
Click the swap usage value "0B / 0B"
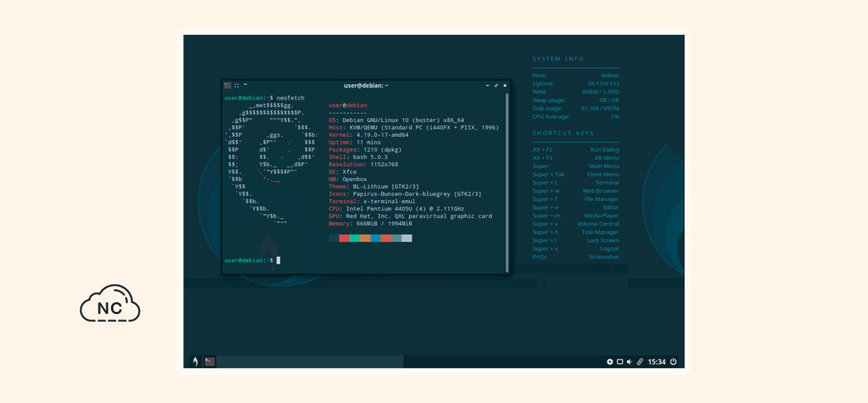(x=609, y=100)
